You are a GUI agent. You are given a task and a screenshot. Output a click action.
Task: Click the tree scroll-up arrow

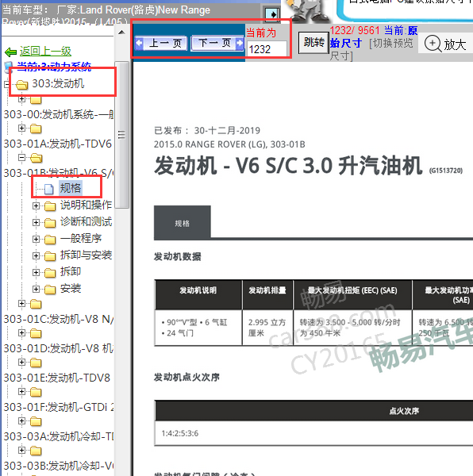click(121, 33)
